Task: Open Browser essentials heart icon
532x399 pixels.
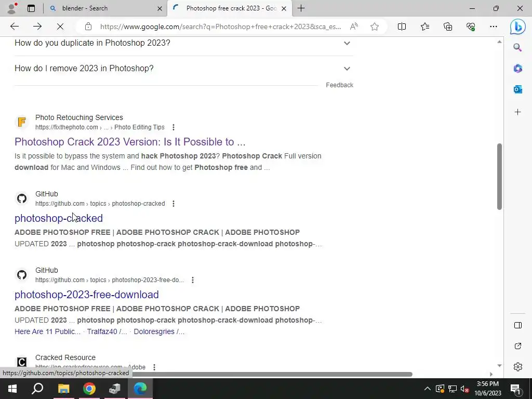Action: (471, 26)
